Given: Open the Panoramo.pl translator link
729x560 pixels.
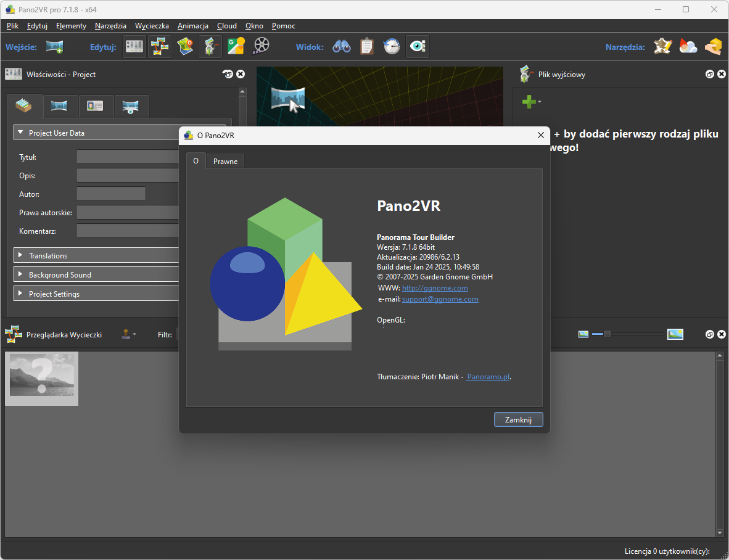Looking at the screenshot, I should coord(488,376).
